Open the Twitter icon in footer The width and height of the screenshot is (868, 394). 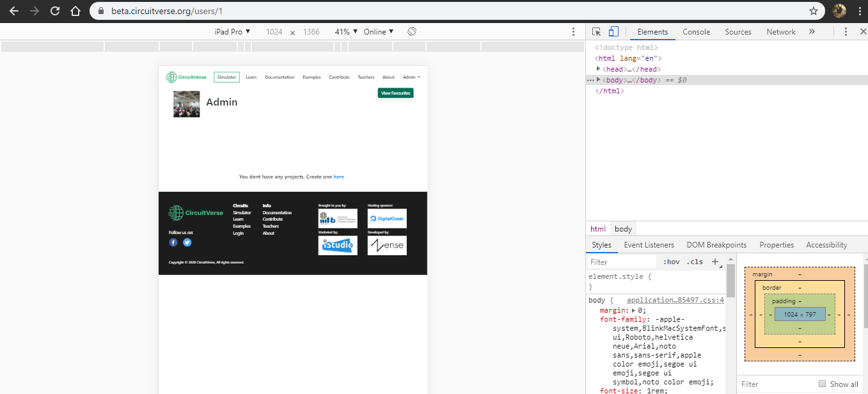[x=187, y=242]
